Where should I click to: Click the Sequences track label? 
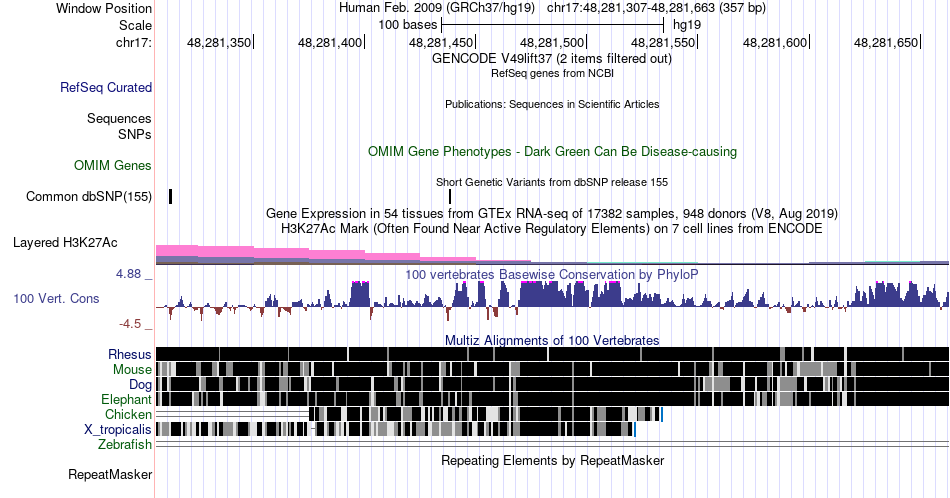[x=119, y=118]
